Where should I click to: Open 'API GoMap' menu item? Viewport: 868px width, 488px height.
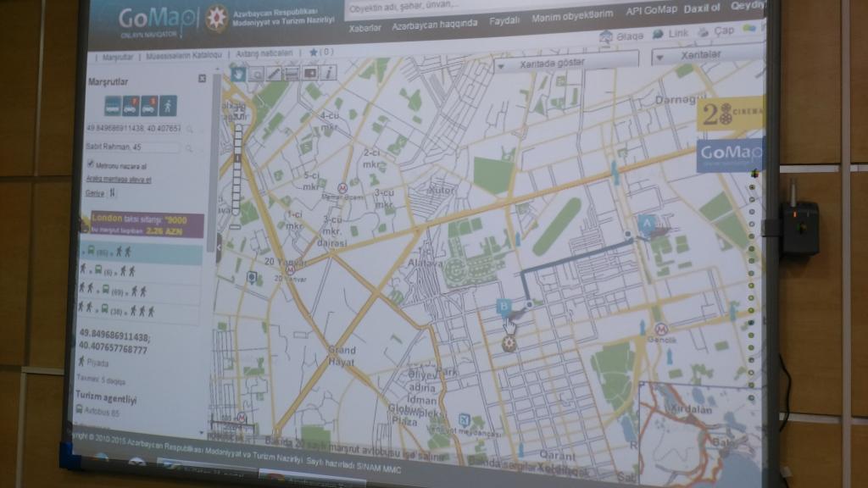[x=651, y=10]
